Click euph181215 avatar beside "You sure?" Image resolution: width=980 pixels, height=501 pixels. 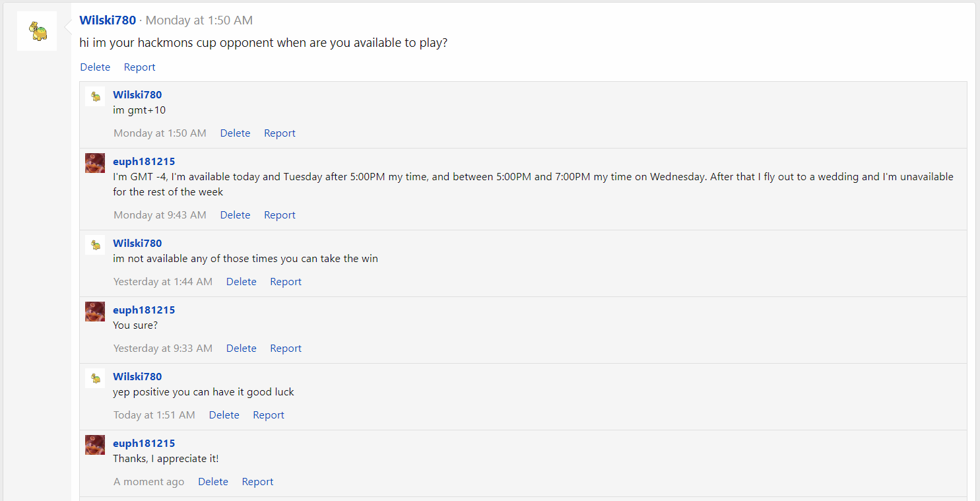click(x=95, y=312)
